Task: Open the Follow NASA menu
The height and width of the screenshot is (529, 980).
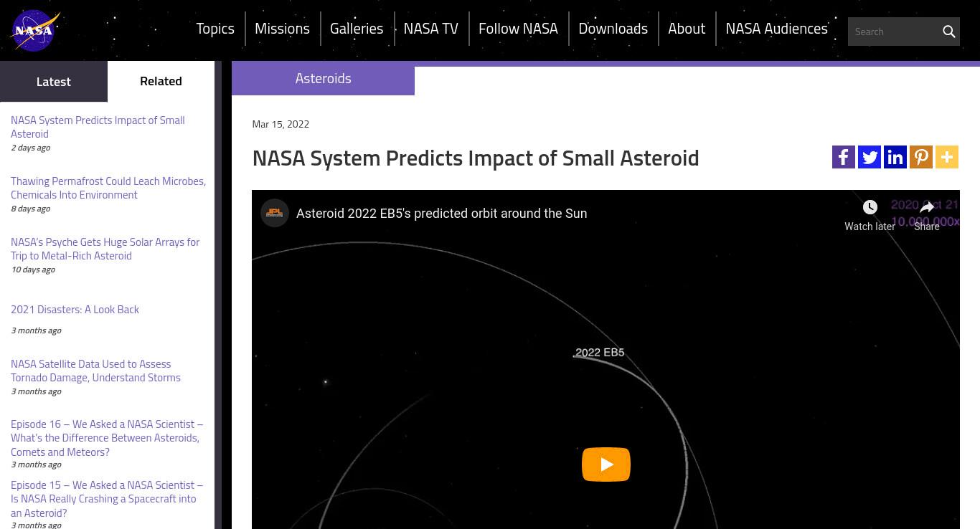Action: pos(518,29)
